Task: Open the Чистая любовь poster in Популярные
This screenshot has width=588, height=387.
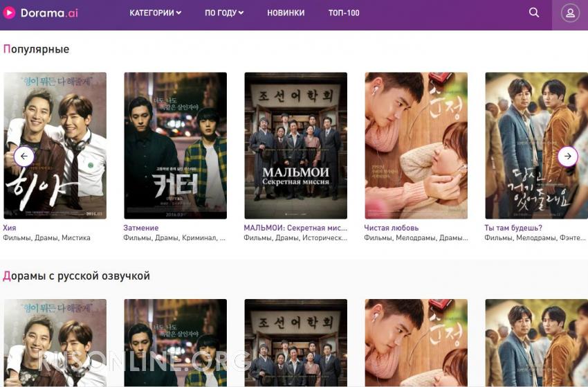Action: [416, 145]
